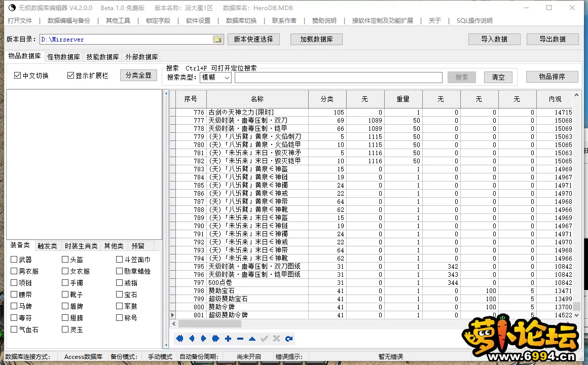
Task: Open the 软件设置 menu
Action: pyautogui.click(x=198, y=21)
